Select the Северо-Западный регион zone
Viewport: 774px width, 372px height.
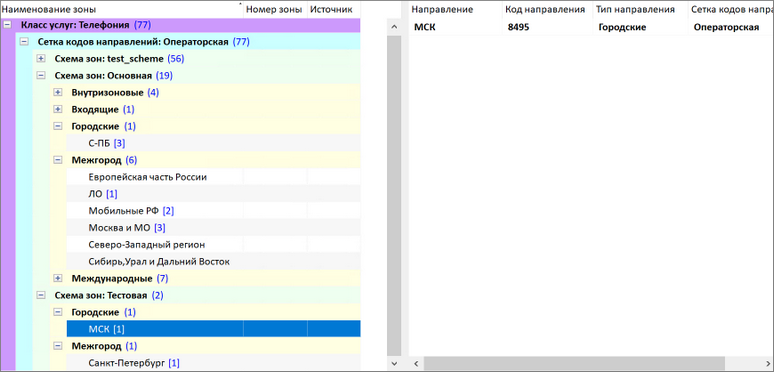(213, 244)
